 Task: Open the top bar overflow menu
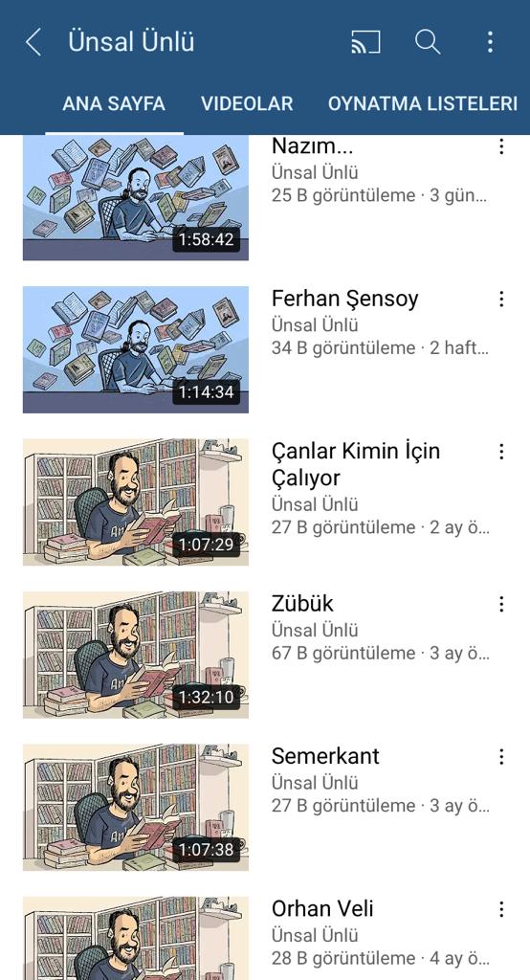[490, 42]
